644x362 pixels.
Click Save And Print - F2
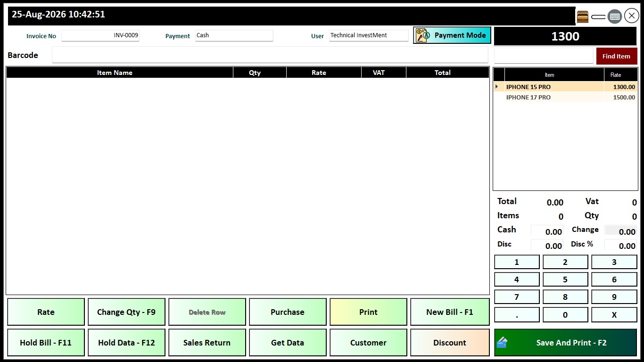point(566,343)
